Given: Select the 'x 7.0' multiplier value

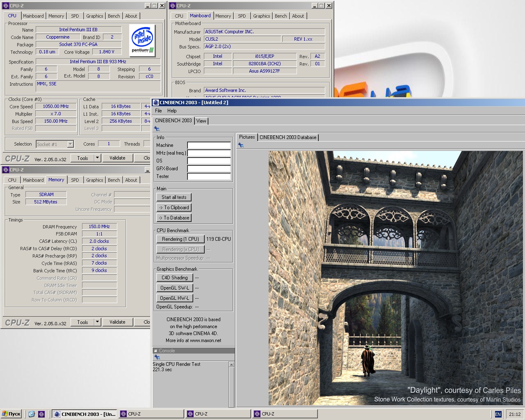Looking at the screenshot, I should point(56,114).
